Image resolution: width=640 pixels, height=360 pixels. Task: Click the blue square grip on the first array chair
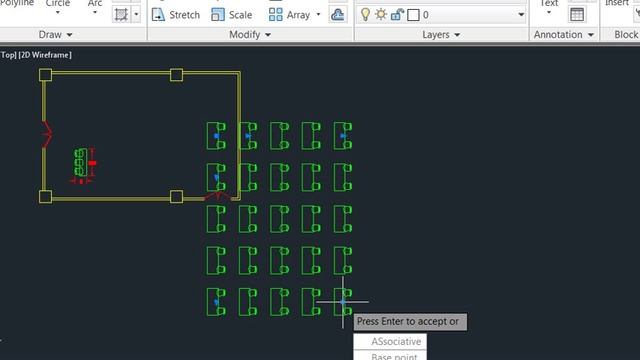pyautogui.click(x=216, y=136)
